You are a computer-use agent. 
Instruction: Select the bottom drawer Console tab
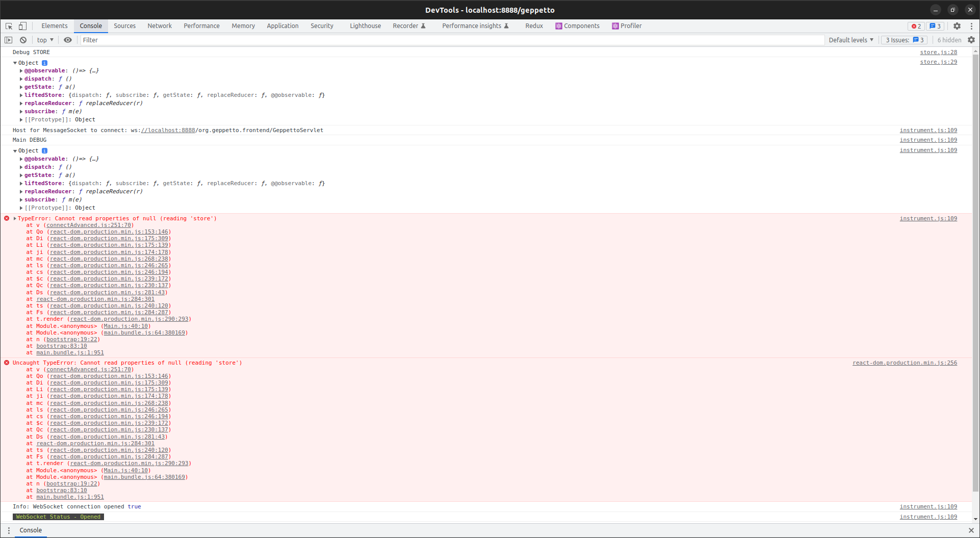point(31,530)
